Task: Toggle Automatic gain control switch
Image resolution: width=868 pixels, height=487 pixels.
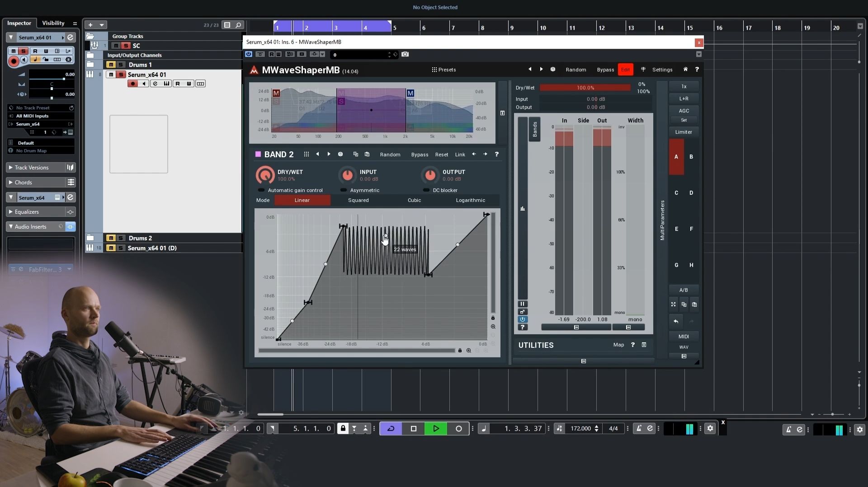Action: [x=261, y=190]
